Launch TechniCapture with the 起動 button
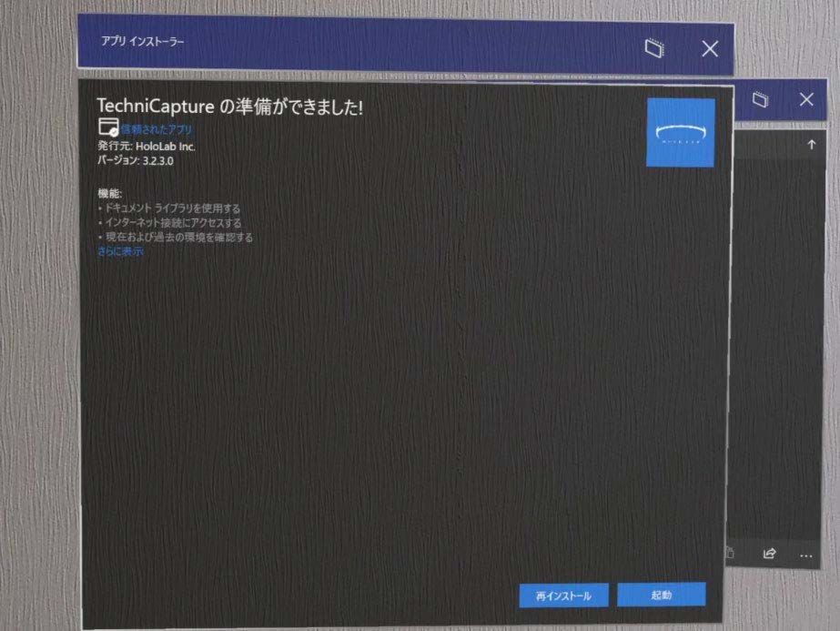This screenshot has height=631, width=840. click(x=661, y=595)
